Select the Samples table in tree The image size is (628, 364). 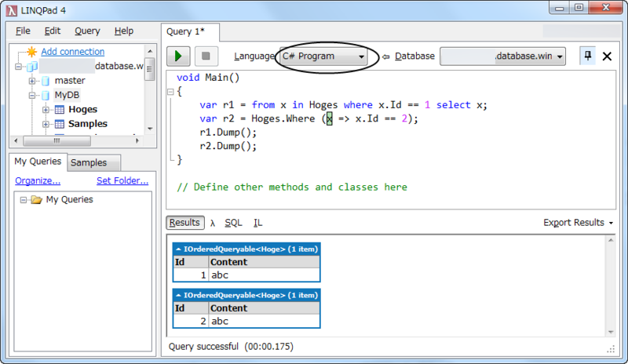click(x=88, y=124)
